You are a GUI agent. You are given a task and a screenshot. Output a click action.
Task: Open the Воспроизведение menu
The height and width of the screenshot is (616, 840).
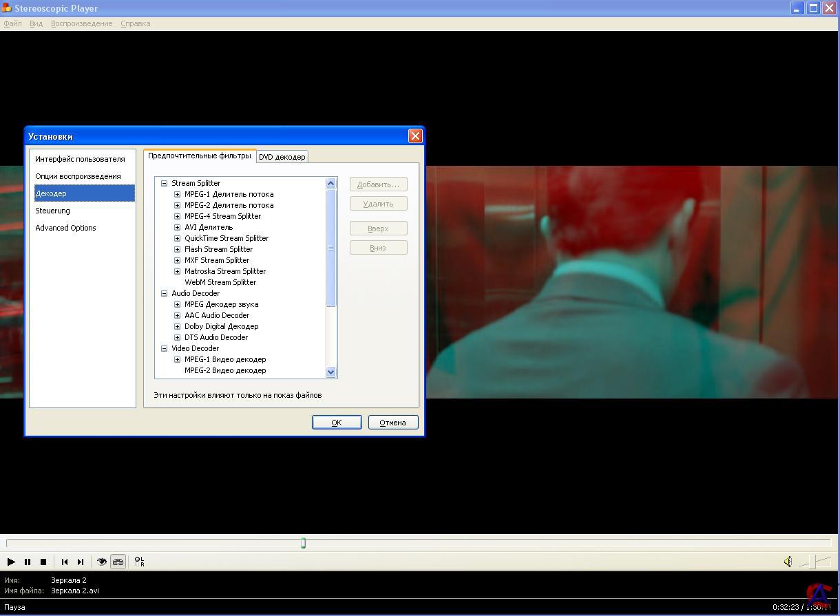coord(81,23)
